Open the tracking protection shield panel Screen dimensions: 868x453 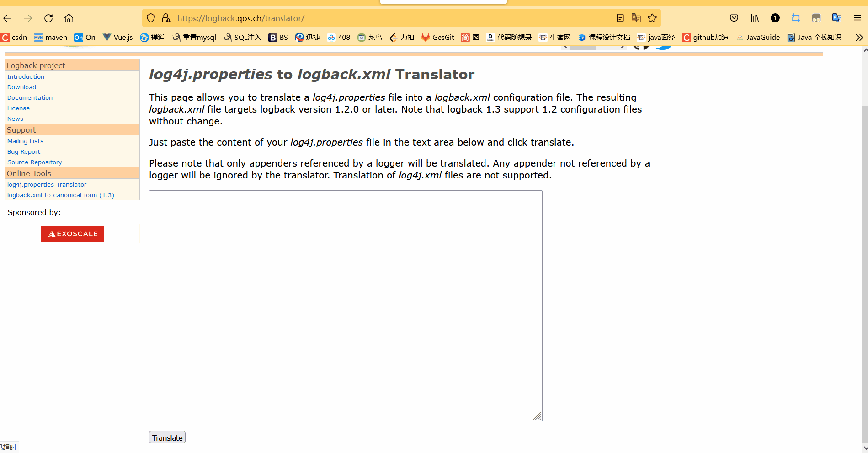(x=150, y=18)
